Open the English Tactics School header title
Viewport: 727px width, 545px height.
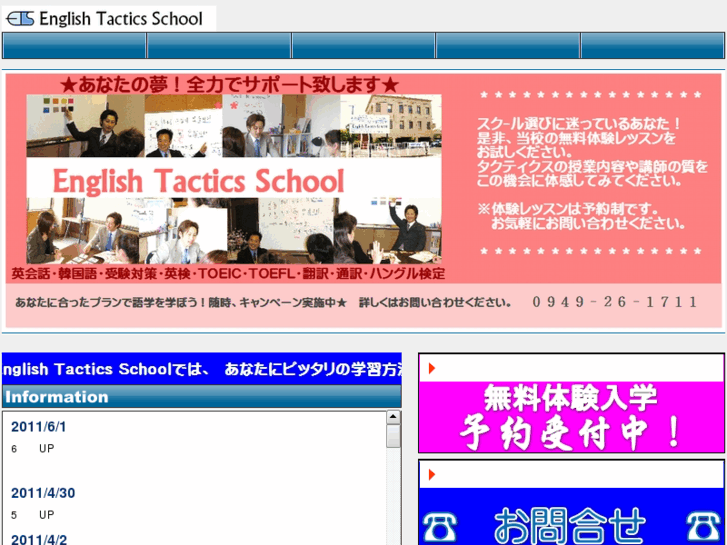(x=121, y=19)
